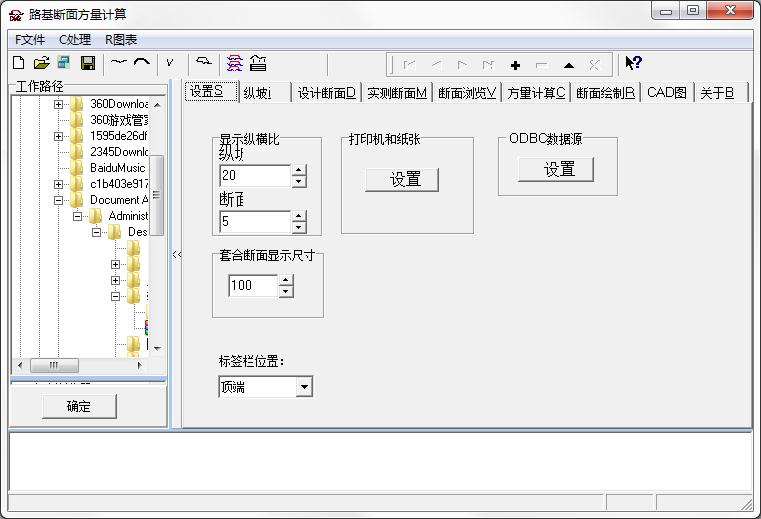Click the context help arrow-question icon
Image resolution: width=761 pixels, height=519 pixels.
click(633, 63)
